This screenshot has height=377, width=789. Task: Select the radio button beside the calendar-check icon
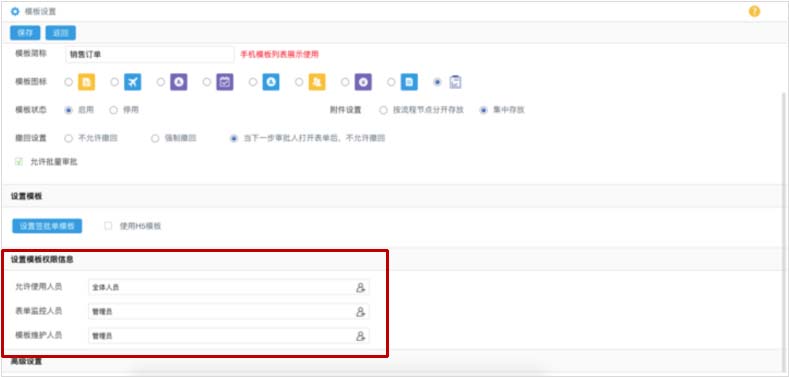(x=207, y=82)
